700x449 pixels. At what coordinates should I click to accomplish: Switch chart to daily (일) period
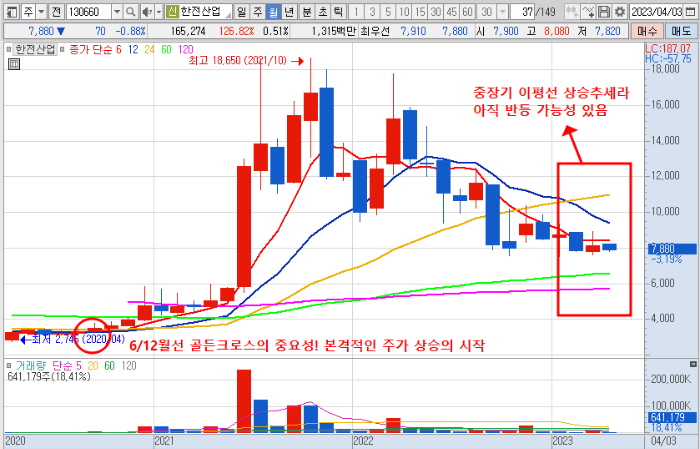tap(241, 12)
